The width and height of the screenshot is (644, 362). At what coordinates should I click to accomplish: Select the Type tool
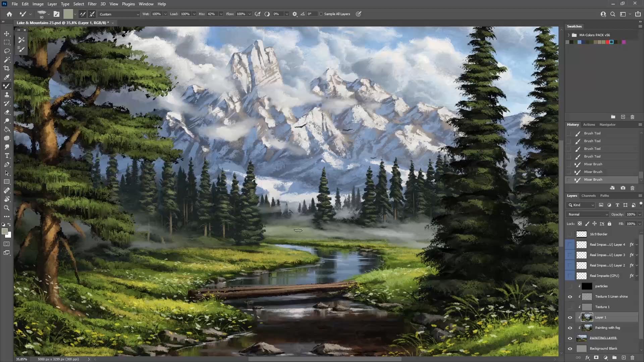tap(7, 156)
